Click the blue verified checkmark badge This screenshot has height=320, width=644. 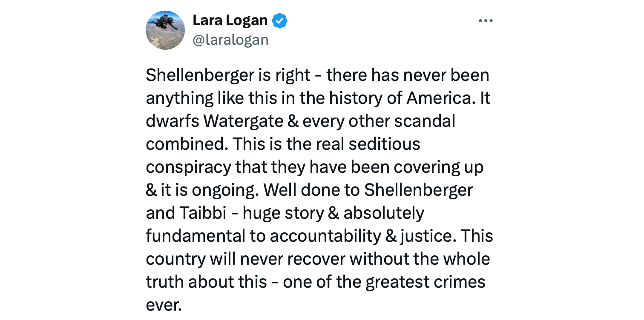pyautogui.click(x=279, y=20)
